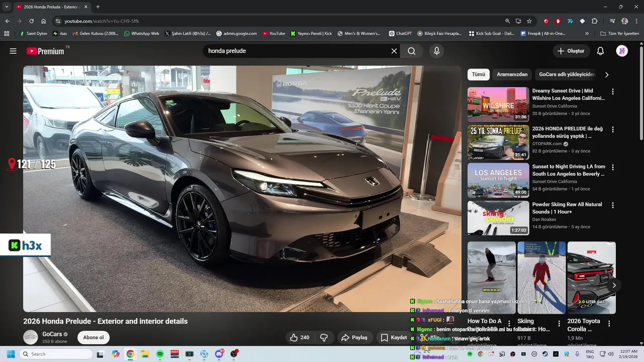Open options for Sunset to Night Driving video
The height and width of the screenshot is (362, 644).
[612, 167]
